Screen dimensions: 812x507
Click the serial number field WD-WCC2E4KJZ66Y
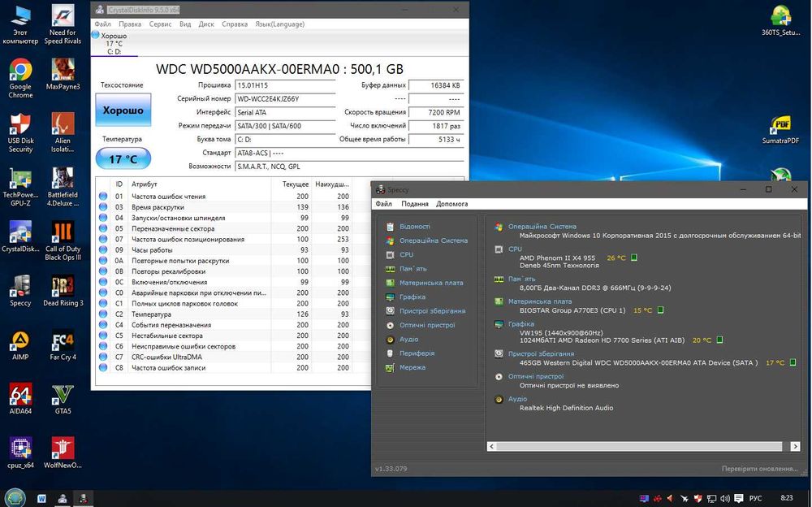click(x=285, y=98)
